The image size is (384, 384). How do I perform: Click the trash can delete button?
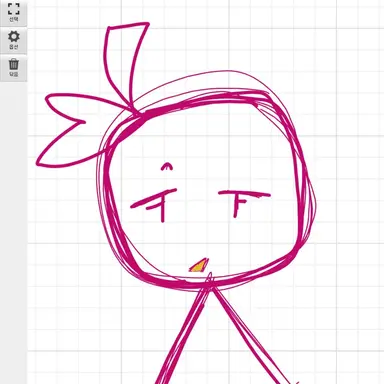tap(13, 68)
